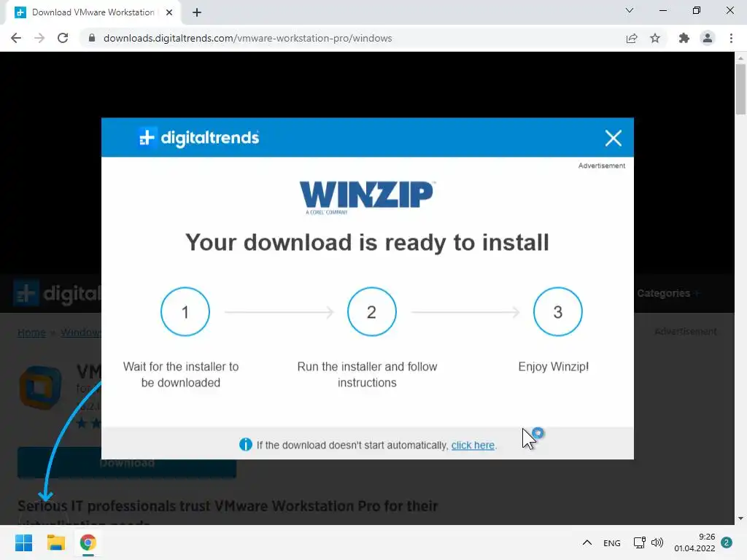Viewport: 747px width, 560px height.
Task: Go back in Chrome
Action: coord(16,38)
